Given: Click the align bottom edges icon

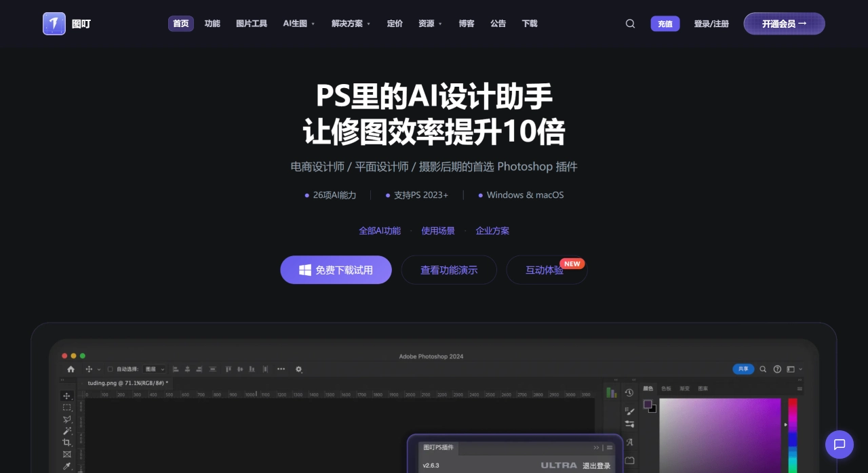Looking at the screenshot, I should (252, 369).
